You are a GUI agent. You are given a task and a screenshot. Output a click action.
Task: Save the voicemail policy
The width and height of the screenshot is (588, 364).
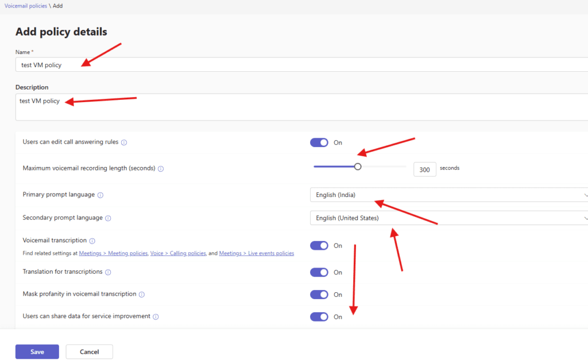click(x=37, y=351)
